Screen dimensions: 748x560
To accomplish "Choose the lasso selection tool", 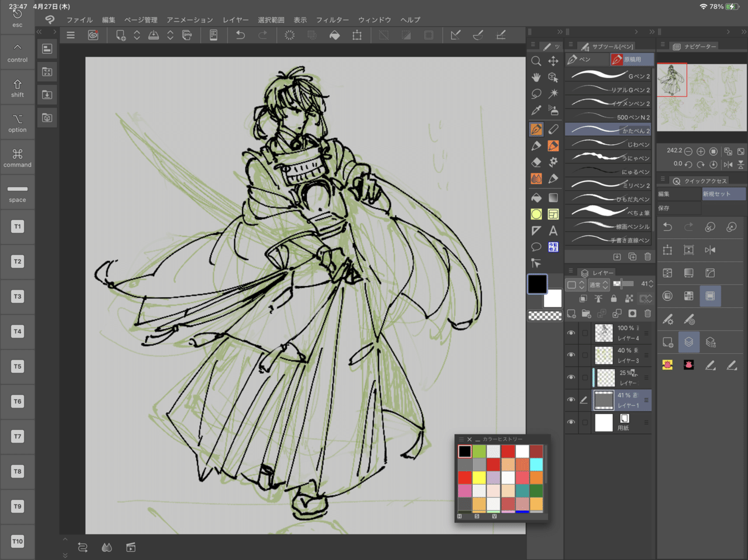I will coord(536,93).
